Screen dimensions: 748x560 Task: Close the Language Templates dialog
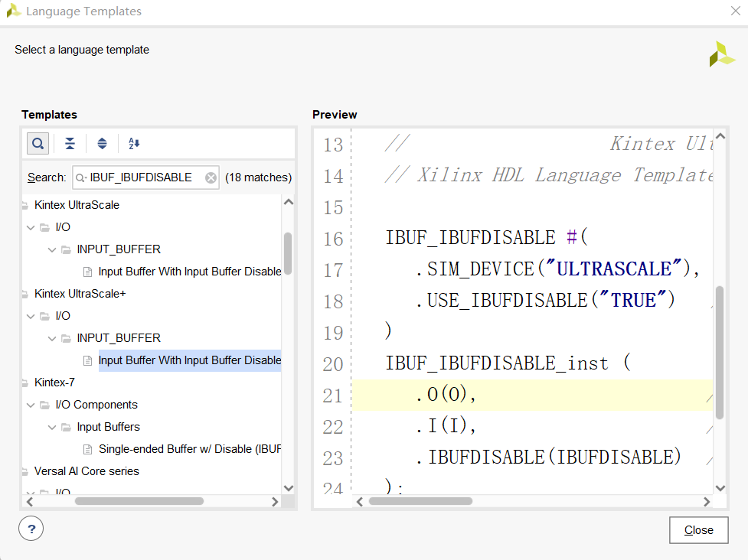(698, 530)
